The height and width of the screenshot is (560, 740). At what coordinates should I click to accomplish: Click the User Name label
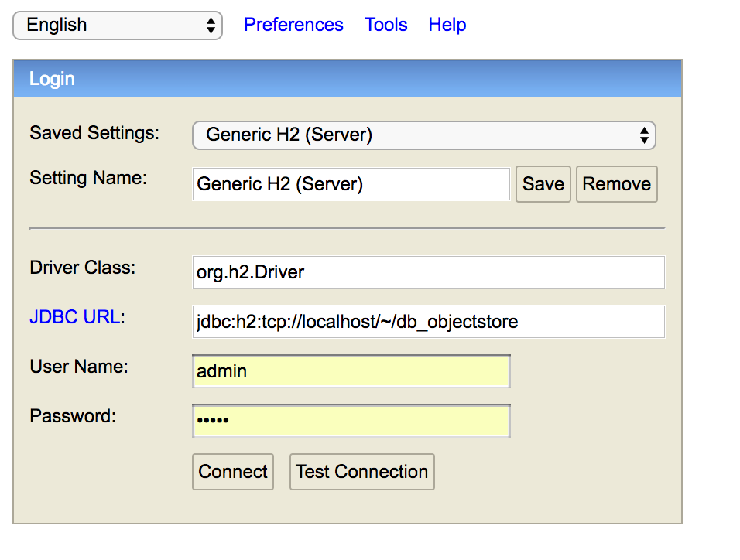point(79,367)
